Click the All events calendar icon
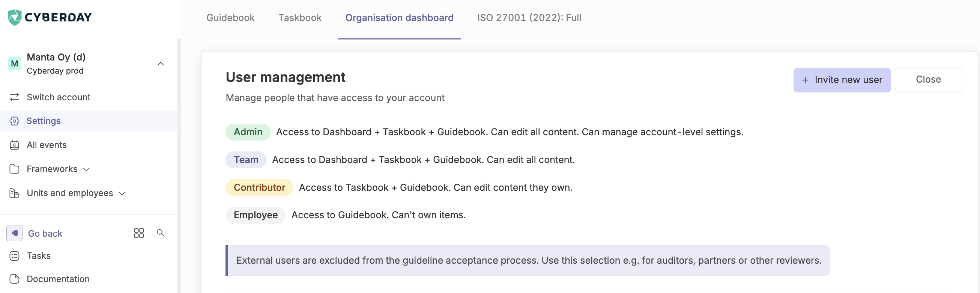Screen dimensions: 980x293 [15, 145]
